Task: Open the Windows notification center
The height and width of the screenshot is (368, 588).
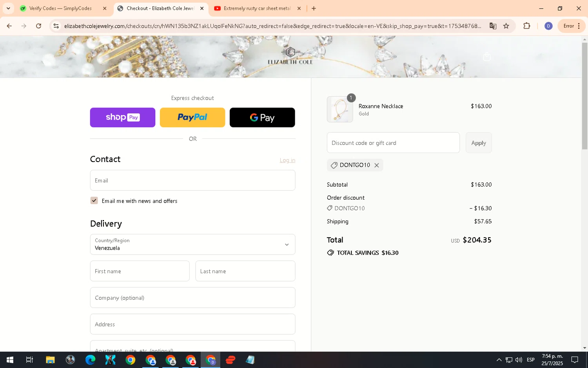Action: 575,360
